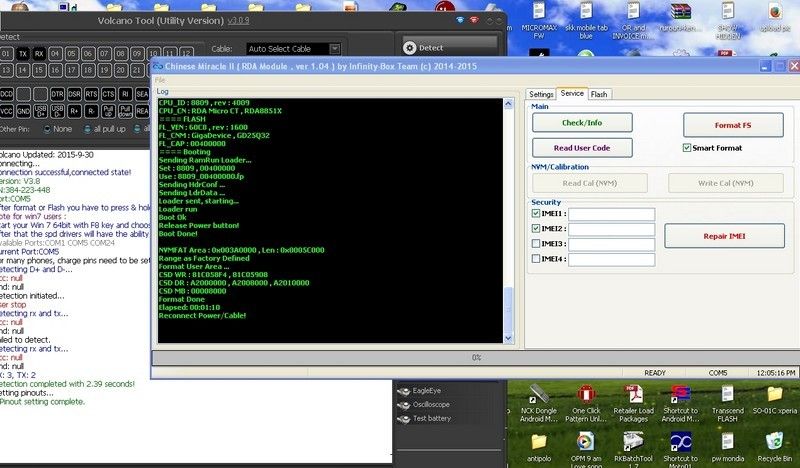Enable the IMEI3 checkbox
The height and width of the screenshot is (468, 800).
pos(537,243)
